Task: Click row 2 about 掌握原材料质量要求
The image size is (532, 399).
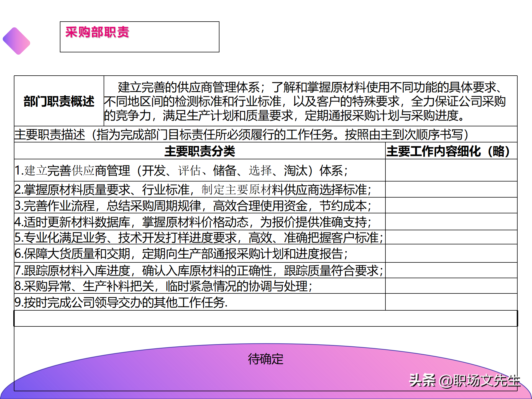Action: point(200,190)
